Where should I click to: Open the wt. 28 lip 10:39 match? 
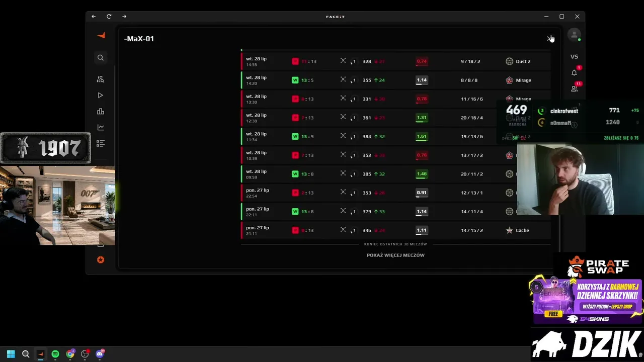[x=395, y=155]
